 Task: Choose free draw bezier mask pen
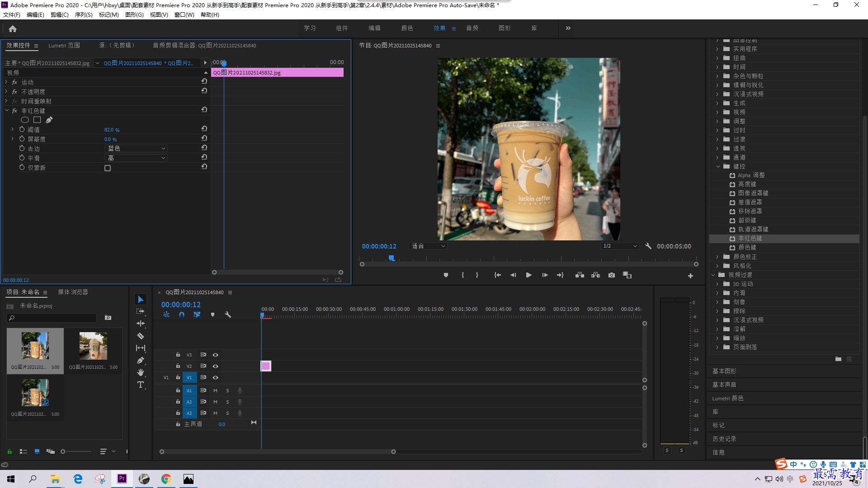49,120
